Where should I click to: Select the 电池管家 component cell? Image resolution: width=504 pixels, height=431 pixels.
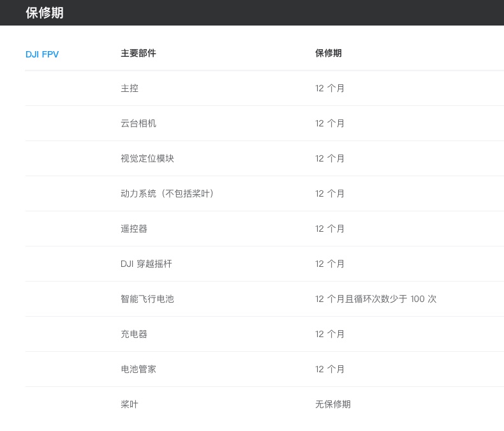[x=138, y=369]
